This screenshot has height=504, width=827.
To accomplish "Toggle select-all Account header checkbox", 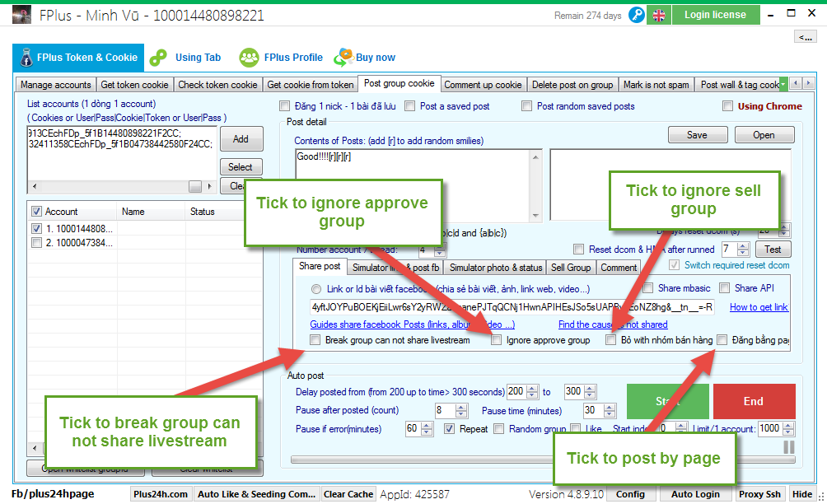I will coord(36,212).
